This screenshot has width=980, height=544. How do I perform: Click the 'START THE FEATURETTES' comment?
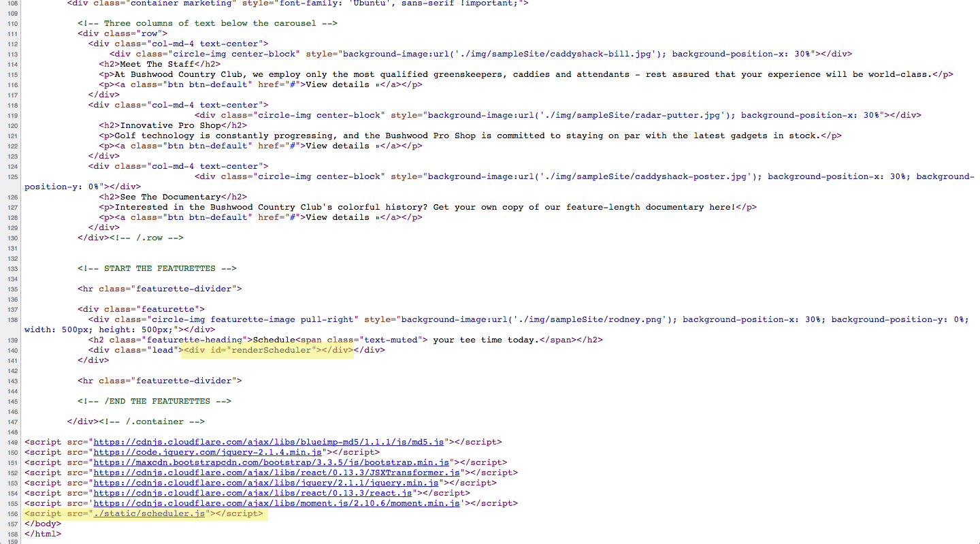[157, 268]
